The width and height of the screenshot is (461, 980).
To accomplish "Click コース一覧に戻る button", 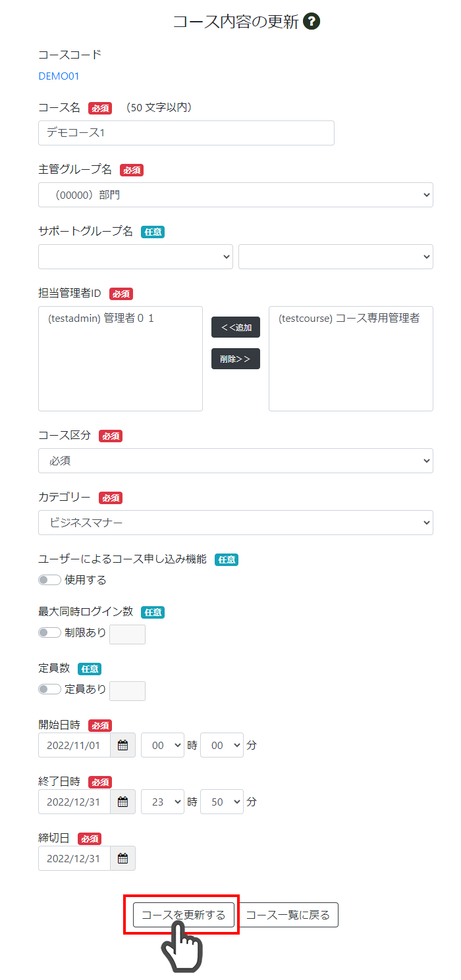I will point(289,915).
